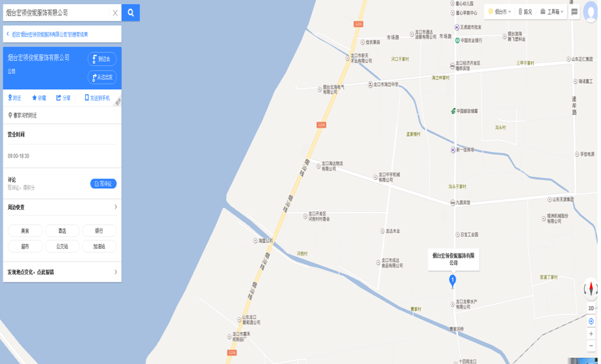601x364 pixels.
Task: Click the locate-me target icon
Action: tap(591, 321)
